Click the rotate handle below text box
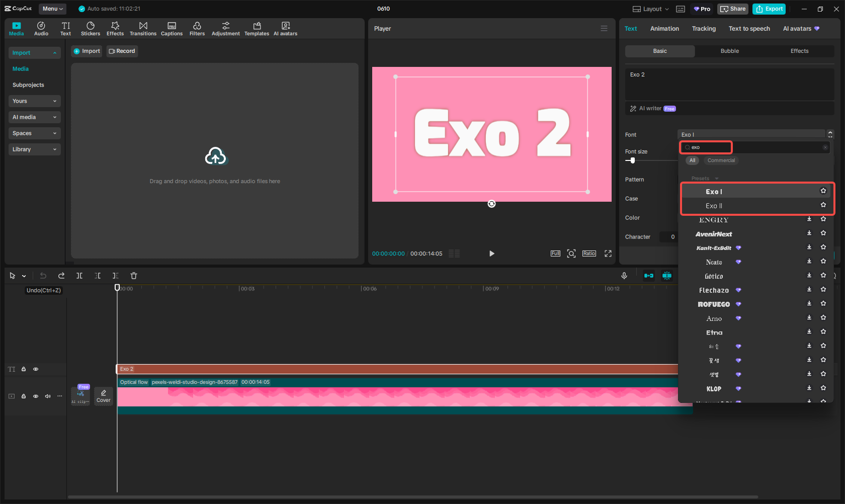The width and height of the screenshot is (845, 504). click(x=492, y=204)
